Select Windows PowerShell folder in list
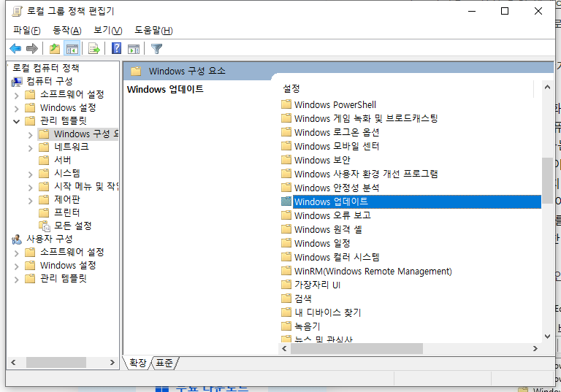This screenshot has width=561, height=392. (335, 105)
